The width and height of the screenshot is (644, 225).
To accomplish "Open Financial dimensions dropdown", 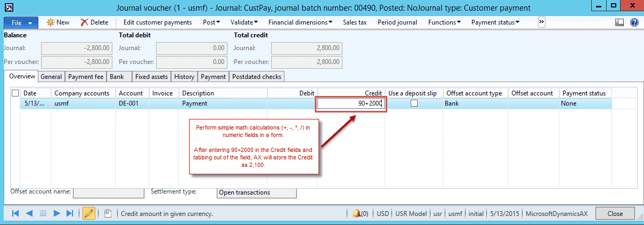I will click(300, 22).
